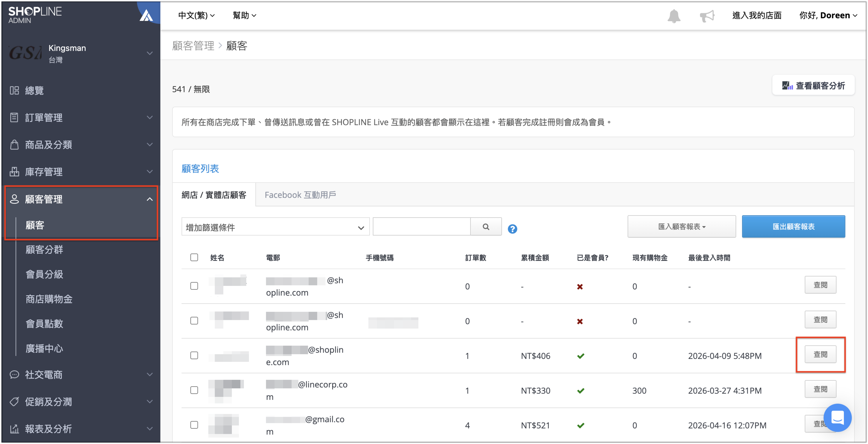Click the green check in the NT$406 row
Screen dimensions: 868x444
[x=581, y=356]
